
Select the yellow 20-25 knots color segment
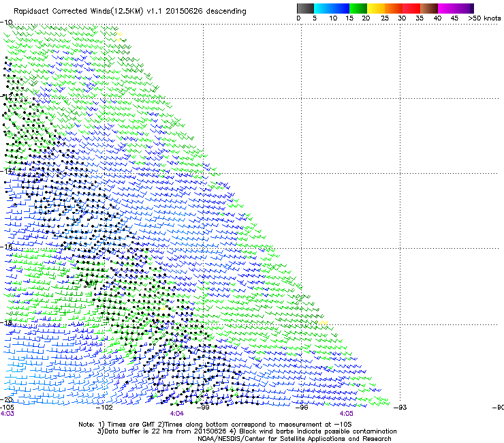tap(376, 8)
